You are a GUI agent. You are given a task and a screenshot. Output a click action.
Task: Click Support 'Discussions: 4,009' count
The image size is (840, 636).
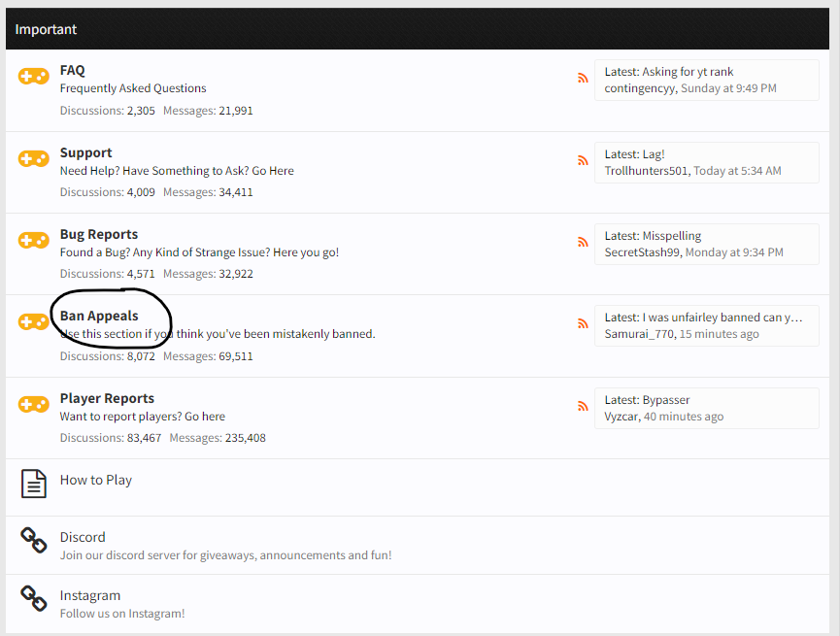coord(107,192)
